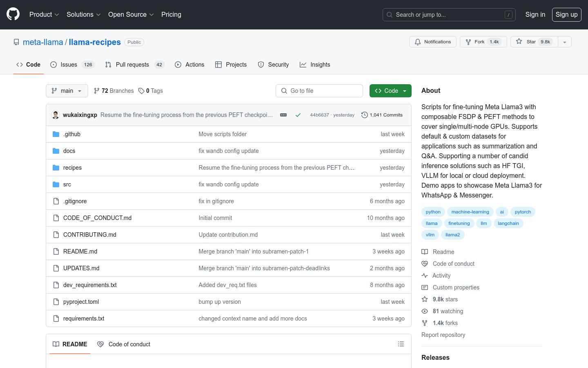Click the .gitignore file icon

(x=56, y=201)
